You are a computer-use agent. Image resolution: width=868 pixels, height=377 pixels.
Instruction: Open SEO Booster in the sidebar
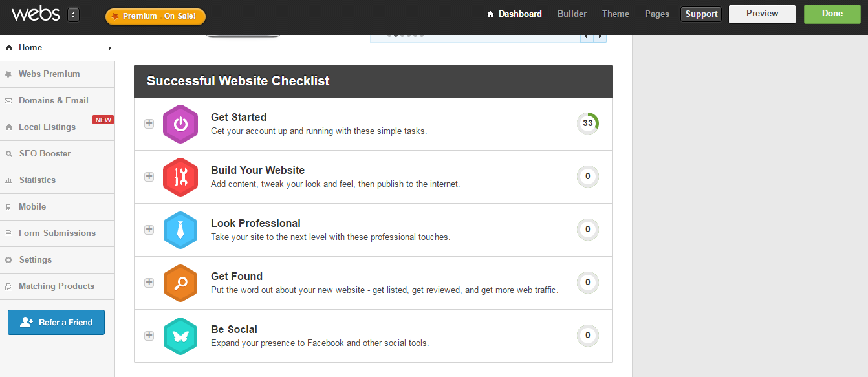[45, 153]
